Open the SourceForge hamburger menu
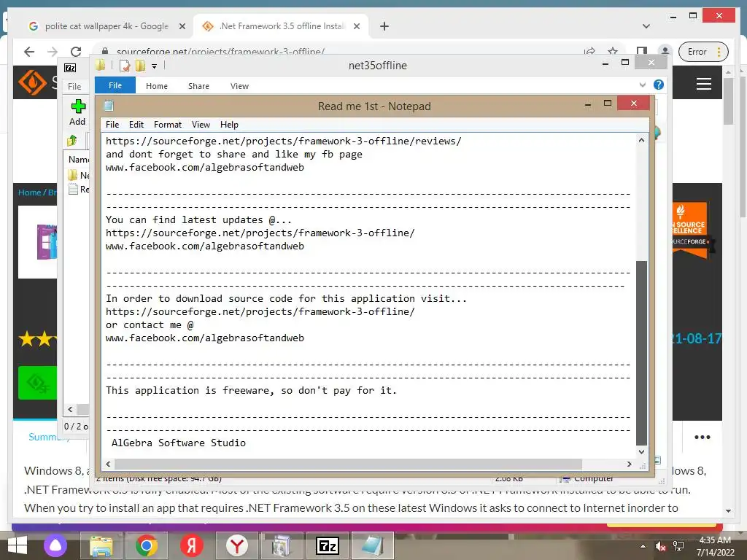747x560 pixels. point(704,84)
